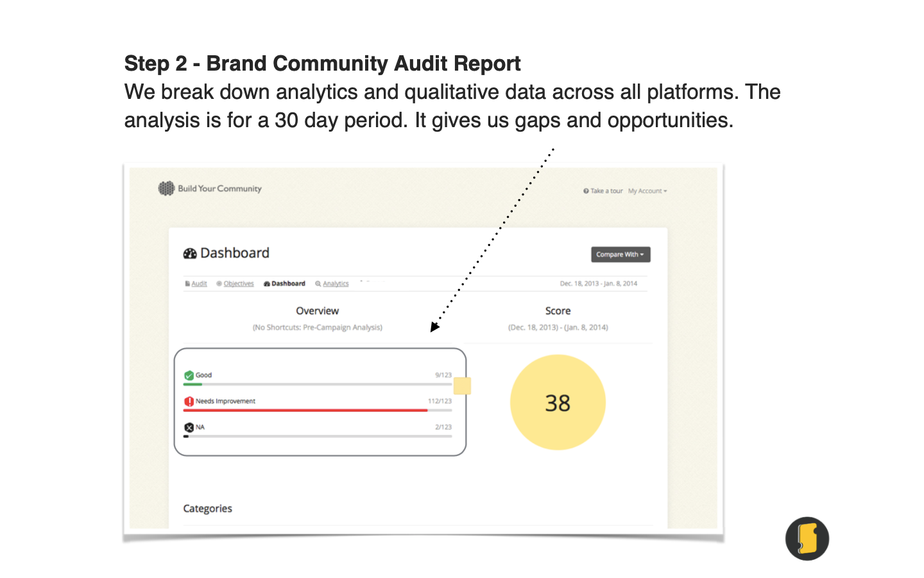
Task: Click the Score heading
Action: 558,311
